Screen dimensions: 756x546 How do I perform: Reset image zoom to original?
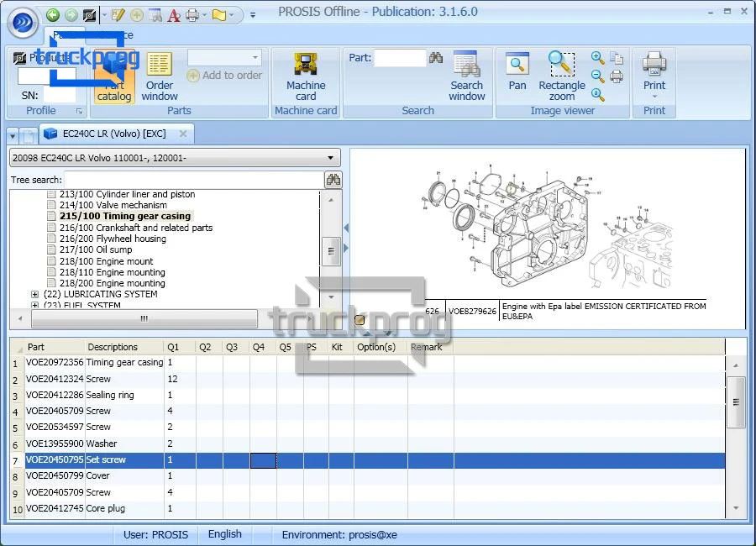click(x=597, y=95)
